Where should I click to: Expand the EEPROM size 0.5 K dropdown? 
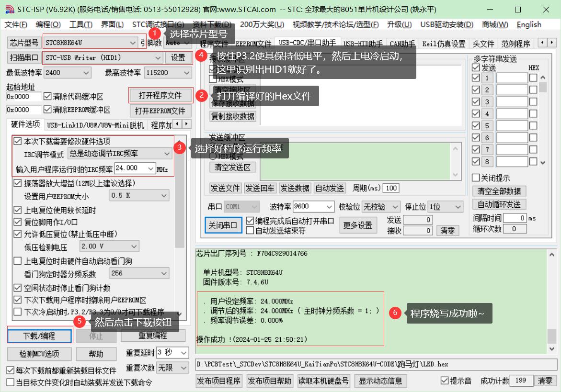(164, 195)
